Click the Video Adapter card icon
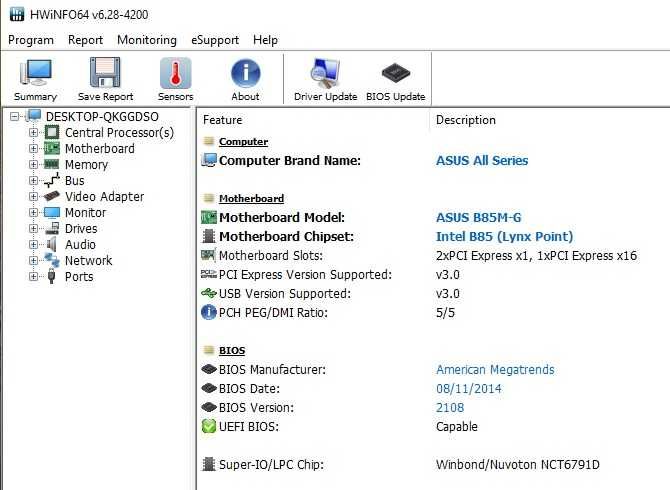Viewport: 670px width, 490px height. (52, 196)
